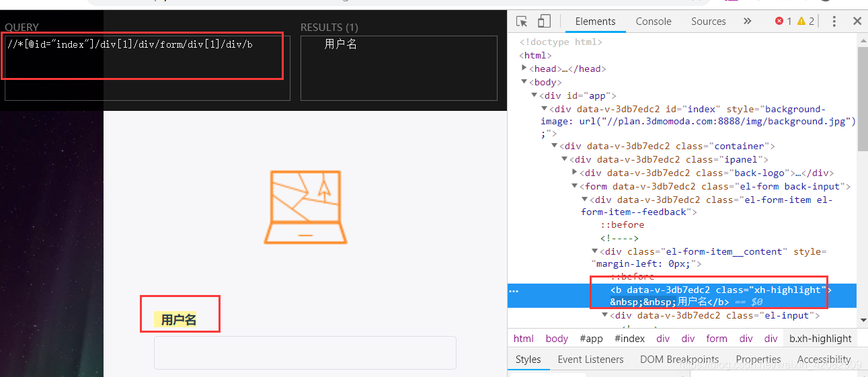Activate the inspect element picker icon
Image resolution: width=868 pixels, height=377 pixels.
[x=522, y=22]
